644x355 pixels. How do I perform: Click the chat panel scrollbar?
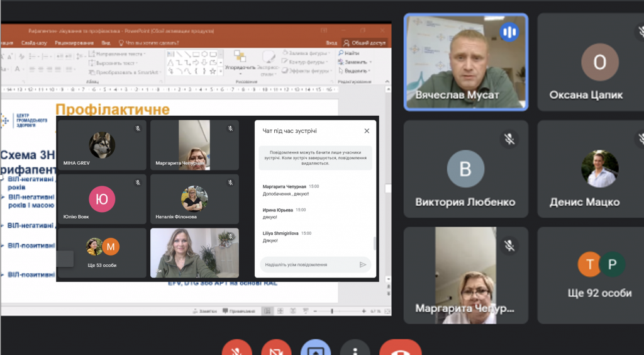(374, 244)
